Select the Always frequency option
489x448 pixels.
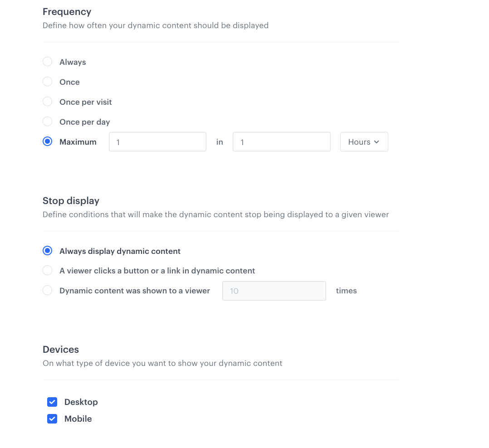point(48,62)
